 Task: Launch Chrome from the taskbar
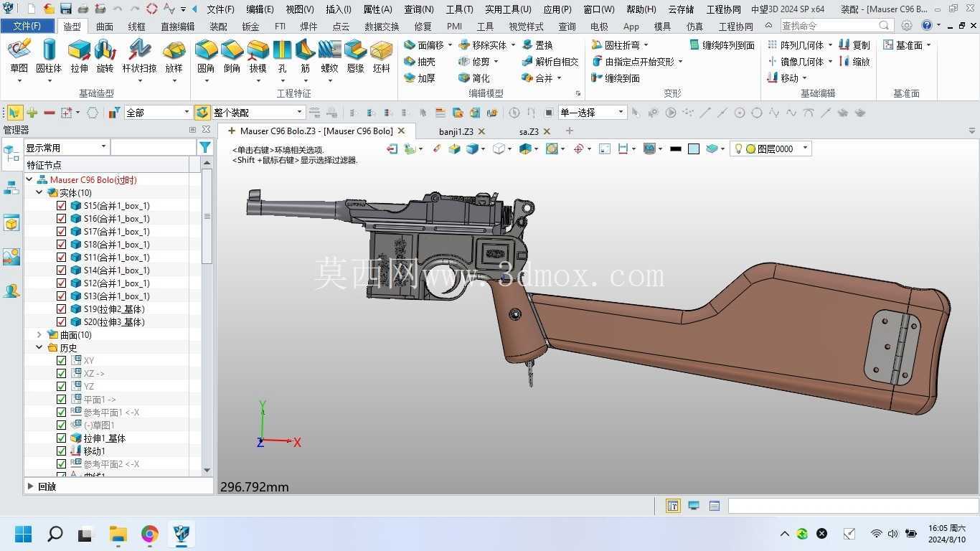149,534
